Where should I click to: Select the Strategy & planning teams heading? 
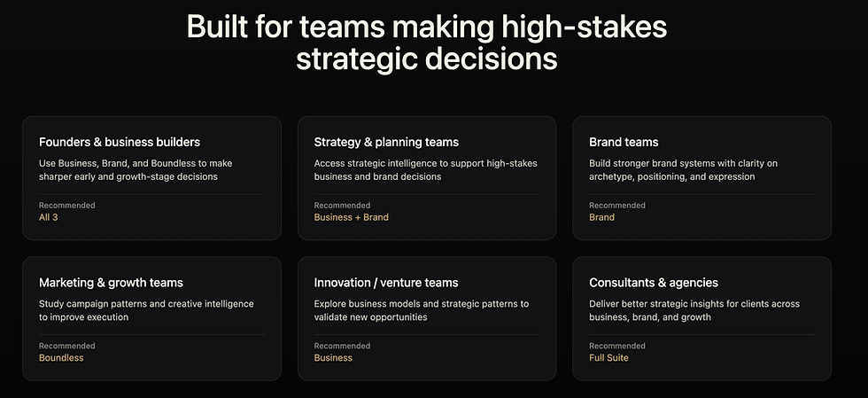pyautogui.click(x=386, y=142)
